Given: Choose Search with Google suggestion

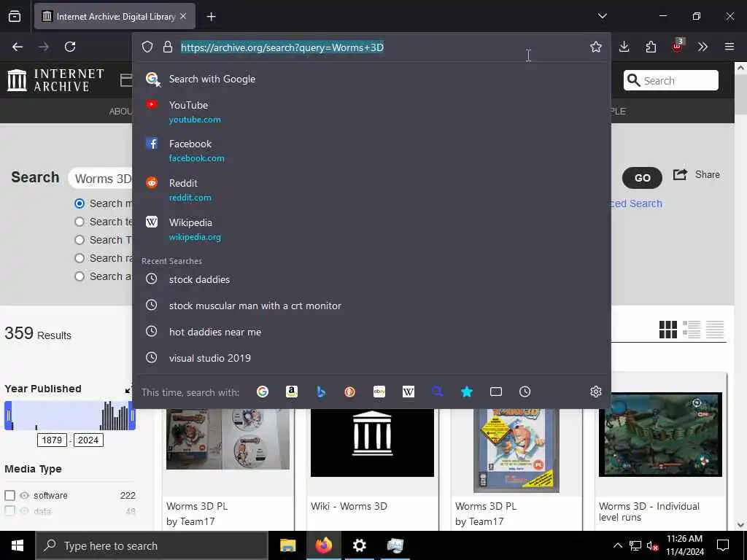Looking at the screenshot, I should [x=371, y=79].
